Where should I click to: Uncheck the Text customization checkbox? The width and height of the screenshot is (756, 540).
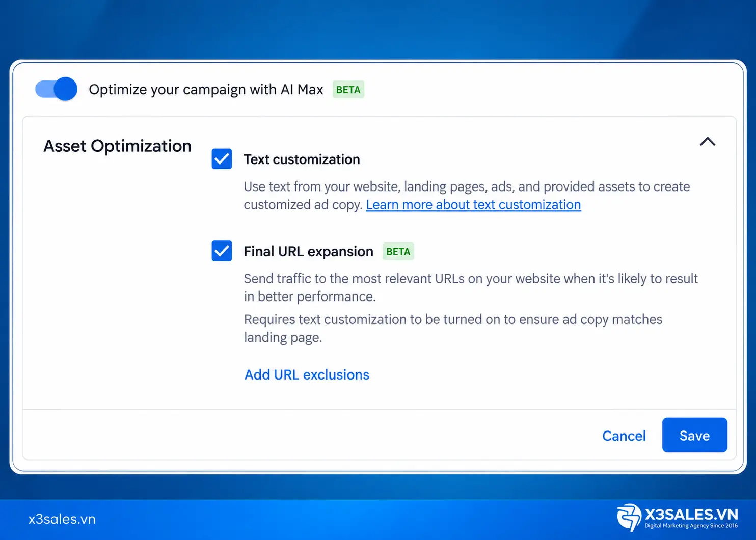(x=222, y=159)
